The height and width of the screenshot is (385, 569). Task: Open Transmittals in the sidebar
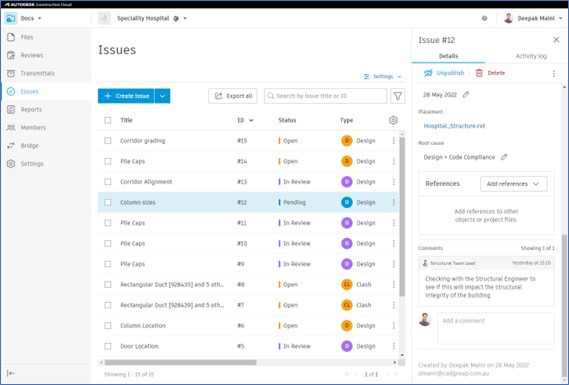click(37, 73)
